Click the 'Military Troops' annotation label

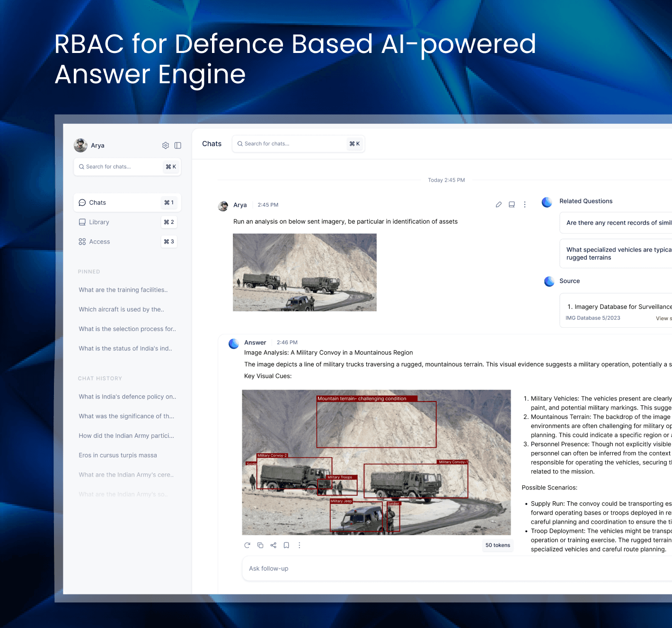tap(340, 477)
